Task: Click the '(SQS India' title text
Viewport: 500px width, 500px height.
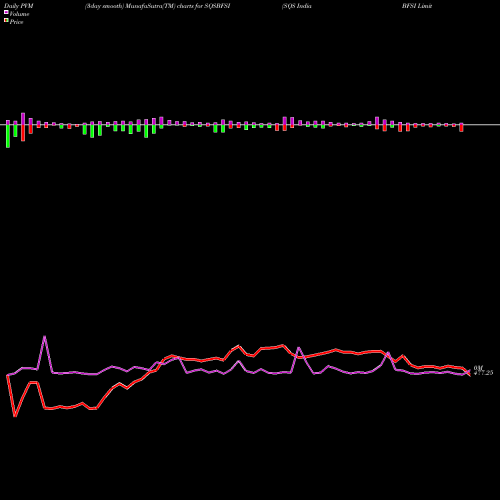Action: [297, 6]
